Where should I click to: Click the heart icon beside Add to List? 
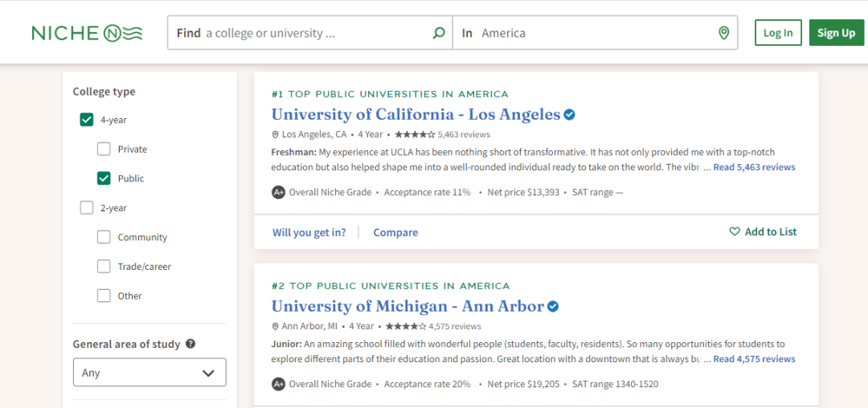coord(735,231)
